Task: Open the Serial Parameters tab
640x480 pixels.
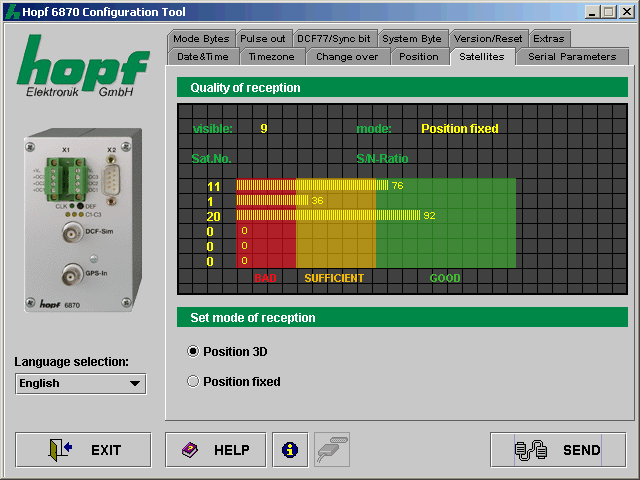Action: (572, 57)
